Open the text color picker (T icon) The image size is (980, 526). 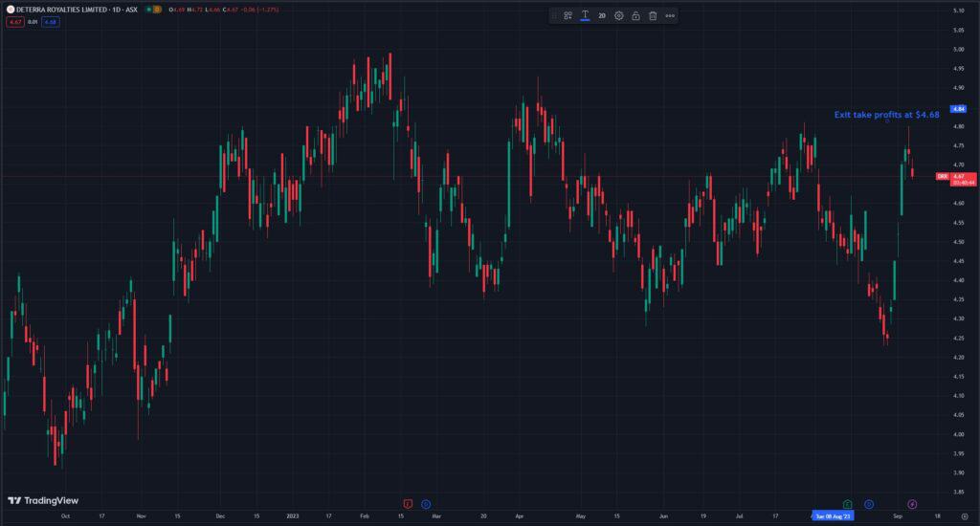coord(585,15)
